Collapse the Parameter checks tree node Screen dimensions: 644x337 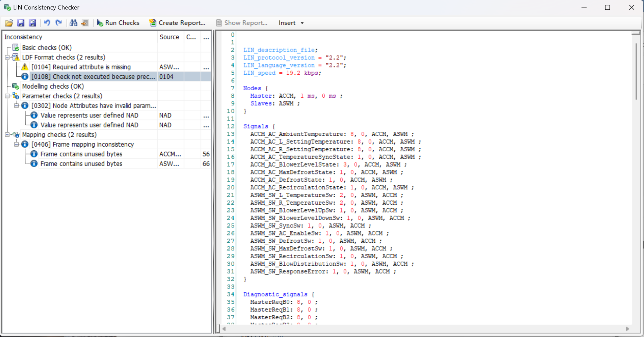click(x=7, y=96)
